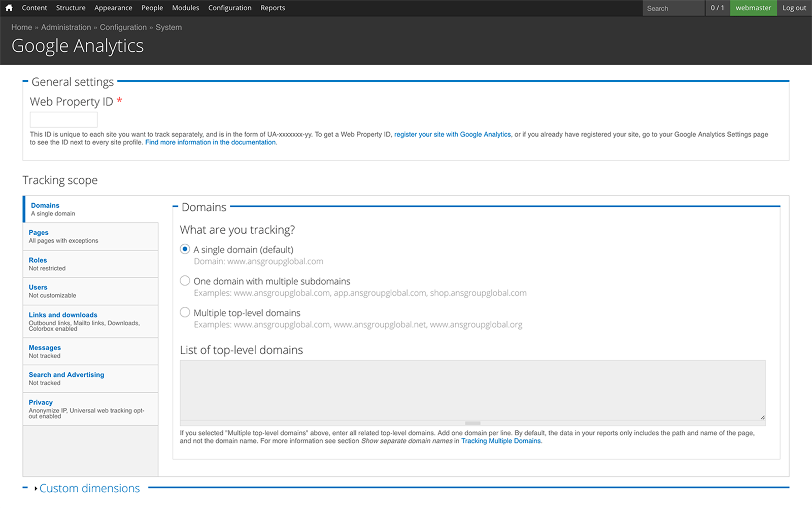
Task: Select One domain with multiple subdomains radio
Action: 185,280
